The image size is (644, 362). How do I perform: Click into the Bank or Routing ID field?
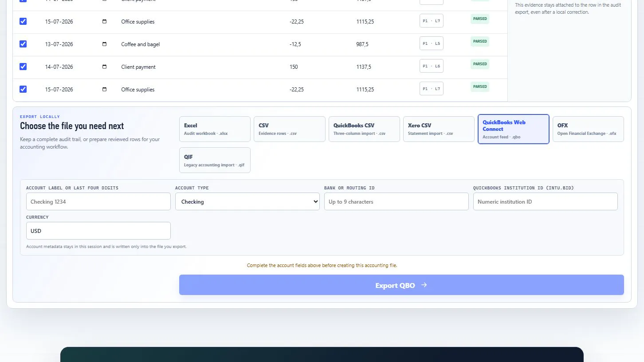coord(397,201)
